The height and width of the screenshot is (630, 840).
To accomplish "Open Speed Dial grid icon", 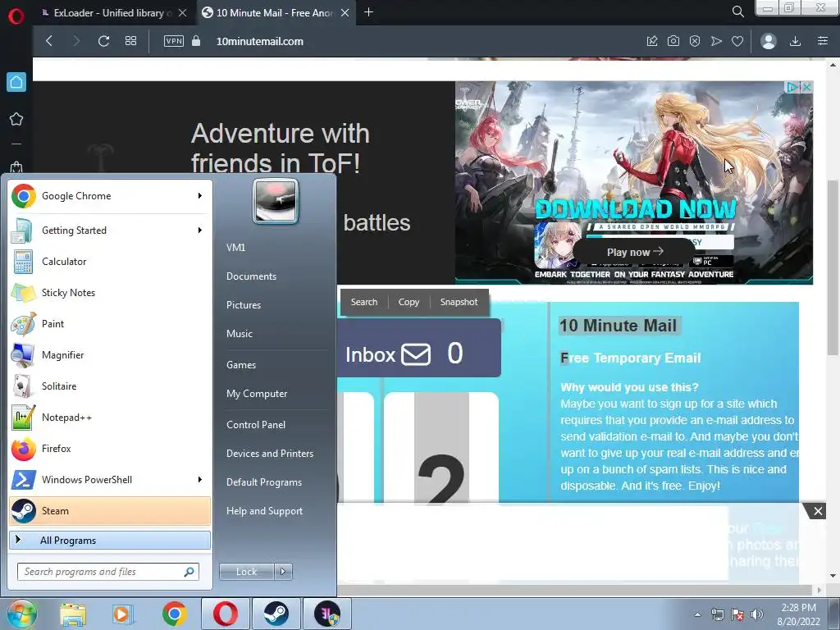I will (x=130, y=41).
